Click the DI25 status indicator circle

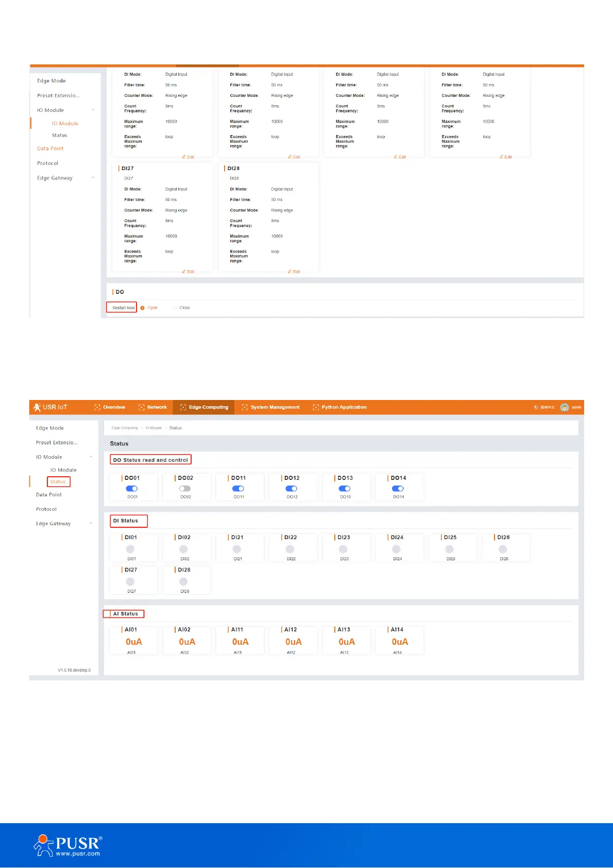tap(450, 549)
